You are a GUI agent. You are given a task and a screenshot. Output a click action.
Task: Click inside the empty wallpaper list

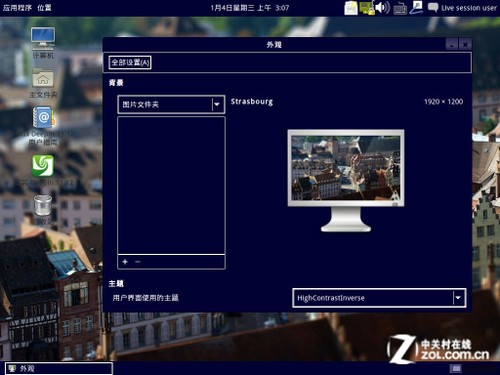point(171,186)
